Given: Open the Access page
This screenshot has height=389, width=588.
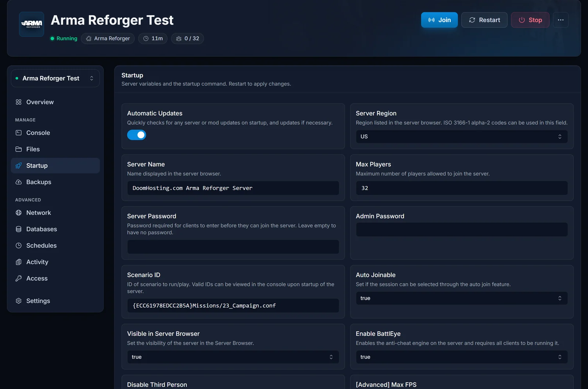Looking at the screenshot, I should (55, 278).
